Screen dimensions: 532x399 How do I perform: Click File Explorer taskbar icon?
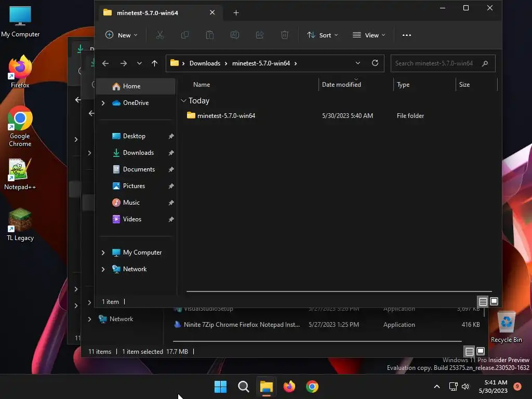tap(267, 387)
